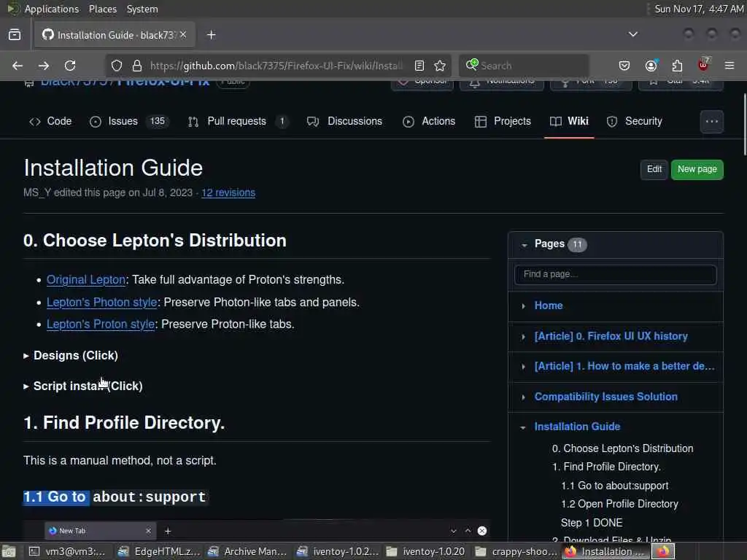Switch to Archive Manager taskbar window
The width and height of the screenshot is (747, 560).
[248, 551]
